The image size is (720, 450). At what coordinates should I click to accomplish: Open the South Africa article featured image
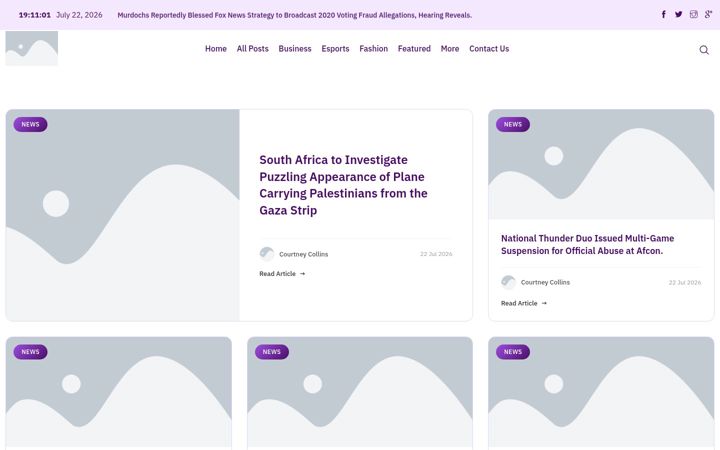(x=123, y=215)
